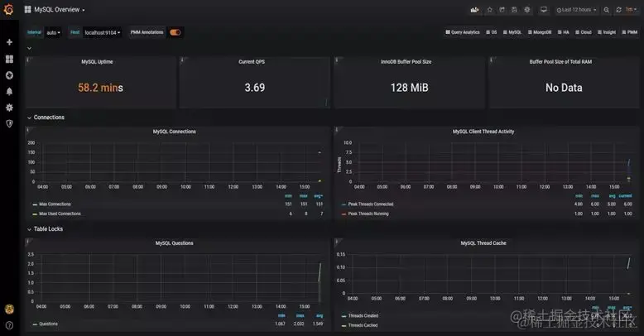Click the Add panel chart icon
Screen dimensions: 644x336
pos(475,10)
